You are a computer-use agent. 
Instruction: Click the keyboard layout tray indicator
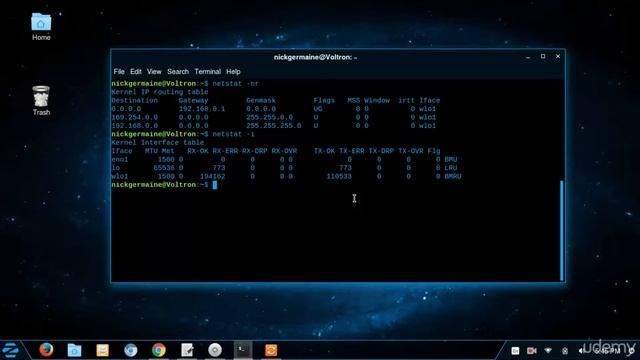point(515,351)
